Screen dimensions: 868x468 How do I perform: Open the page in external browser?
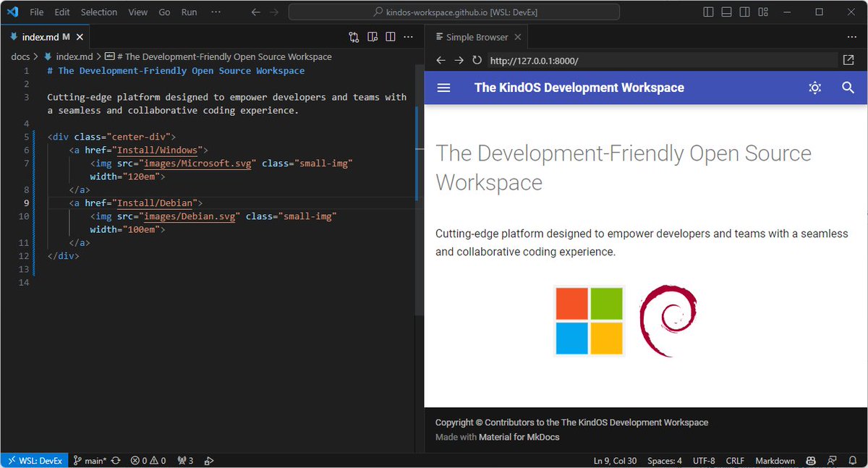(849, 61)
